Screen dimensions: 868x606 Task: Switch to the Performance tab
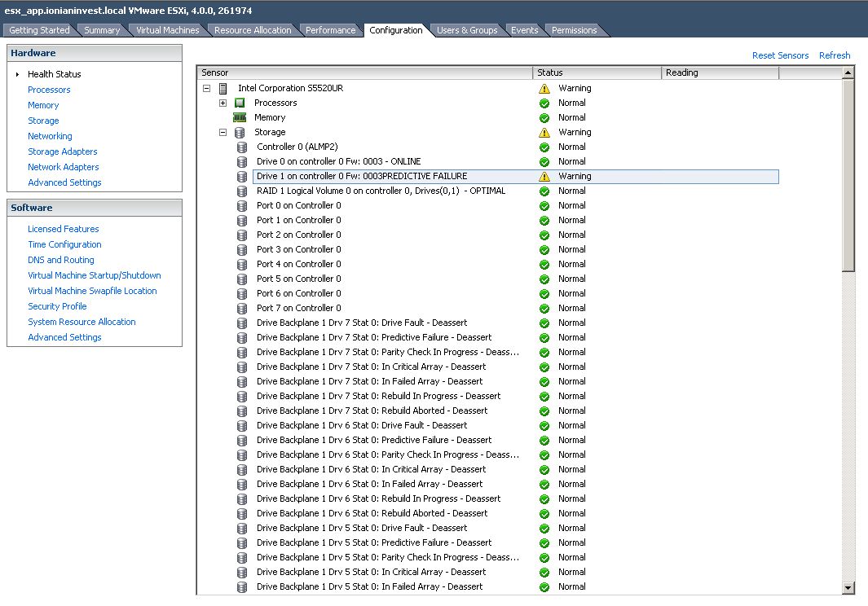(x=330, y=30)
